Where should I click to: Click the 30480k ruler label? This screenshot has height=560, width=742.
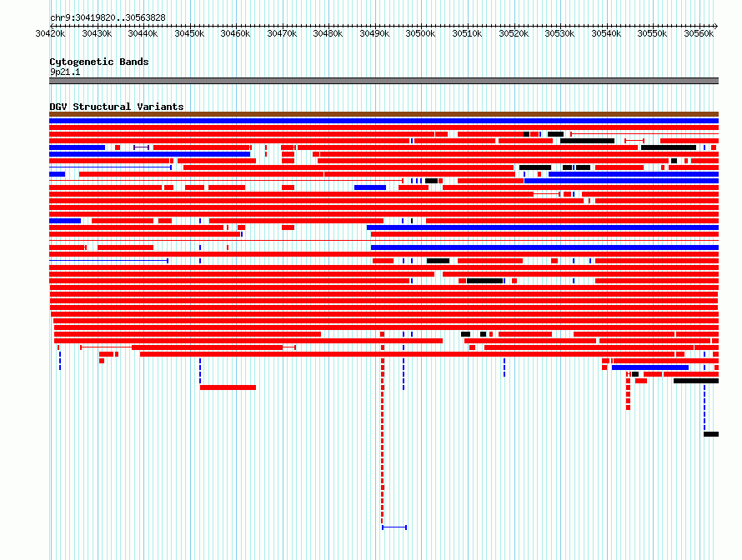pyautogui.click(x=328, y=33)
